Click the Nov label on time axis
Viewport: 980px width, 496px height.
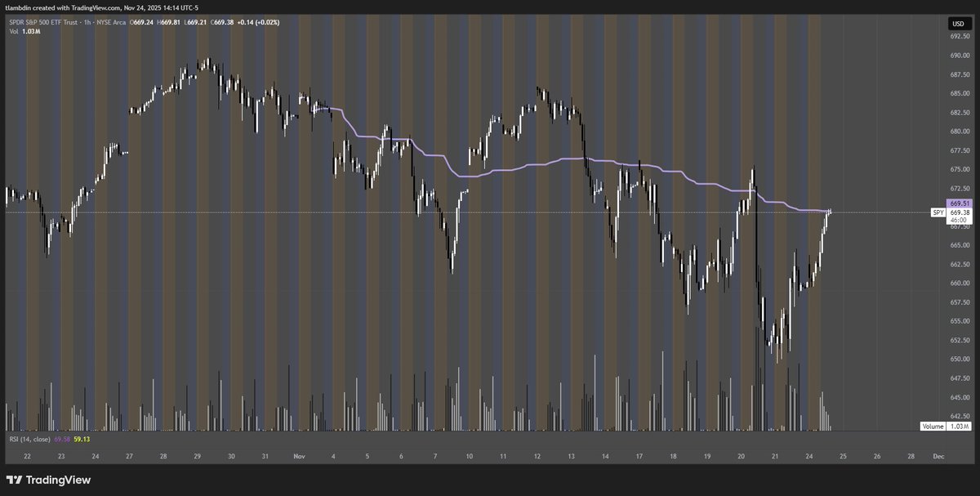click(x=299, y=455)
